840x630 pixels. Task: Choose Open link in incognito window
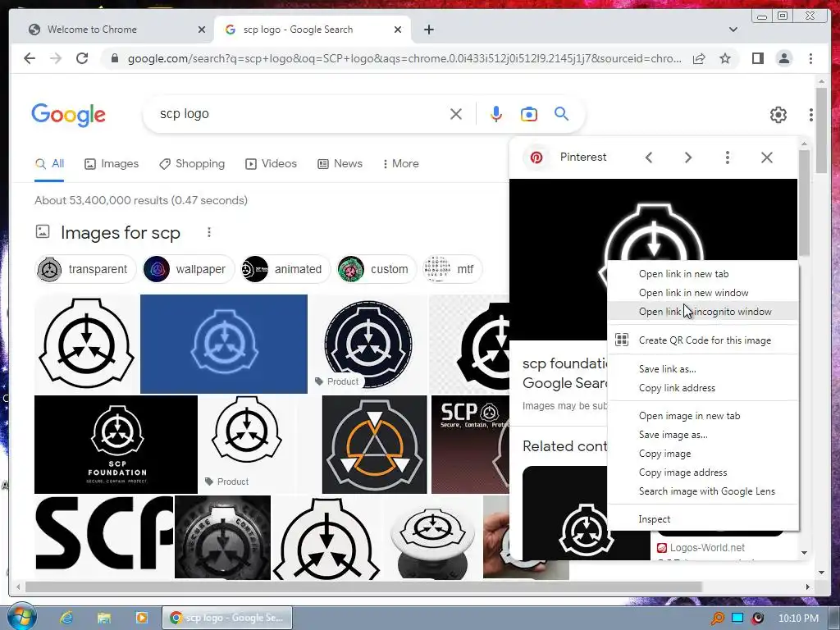pyautogui.click(x=703, y=311)
